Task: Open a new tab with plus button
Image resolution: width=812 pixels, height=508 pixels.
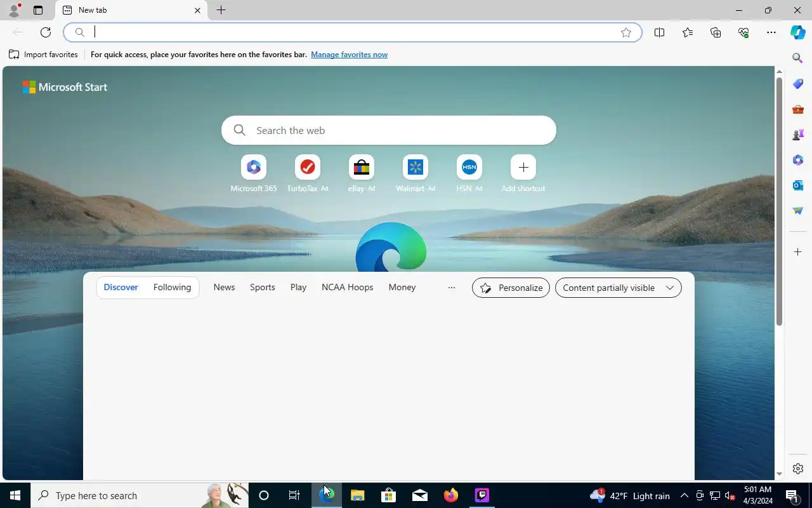Action: coord(221,10)
